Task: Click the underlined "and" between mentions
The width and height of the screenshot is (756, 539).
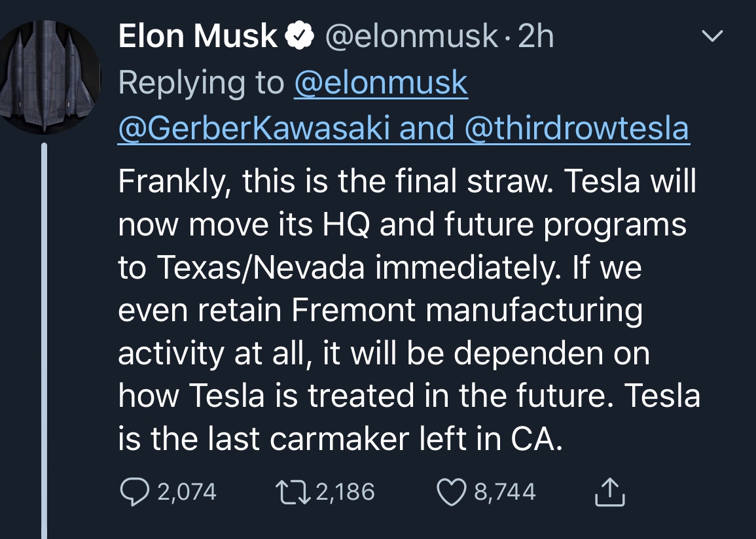Action: pos(427,128)
